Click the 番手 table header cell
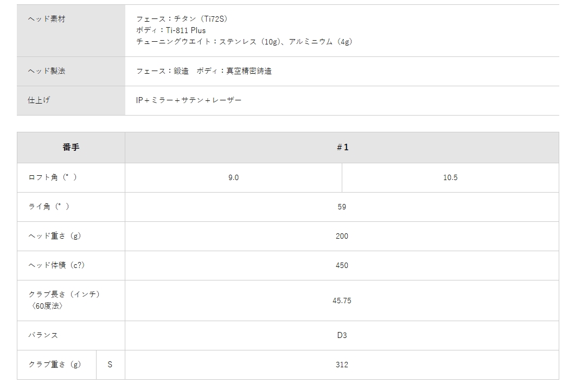This screenshot has width=588, height=383. [x=71, y=147]
